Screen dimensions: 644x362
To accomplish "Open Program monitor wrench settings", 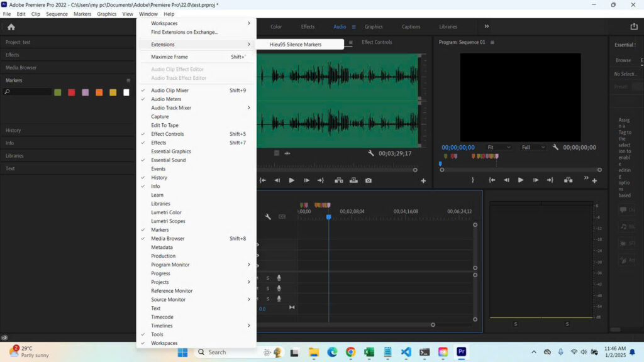I will pyautogui.click(x=555, y=147).
